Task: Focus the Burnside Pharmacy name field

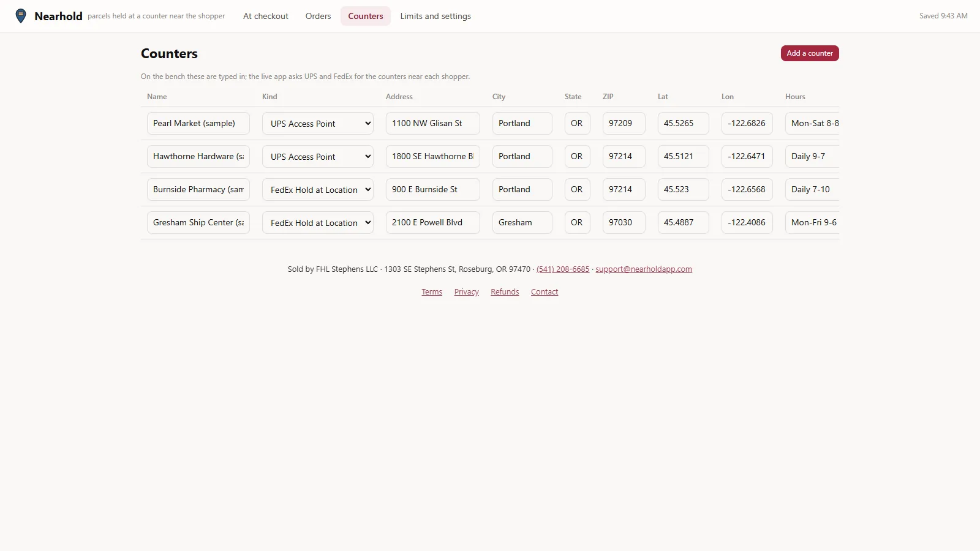Action: (198, 189)
